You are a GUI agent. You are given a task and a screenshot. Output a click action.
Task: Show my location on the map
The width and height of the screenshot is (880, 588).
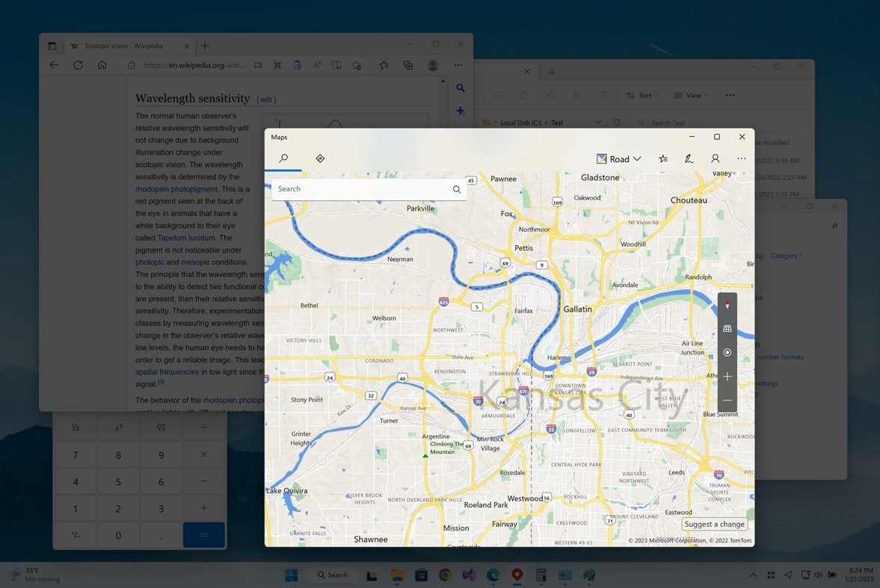[x=727, y=353]
